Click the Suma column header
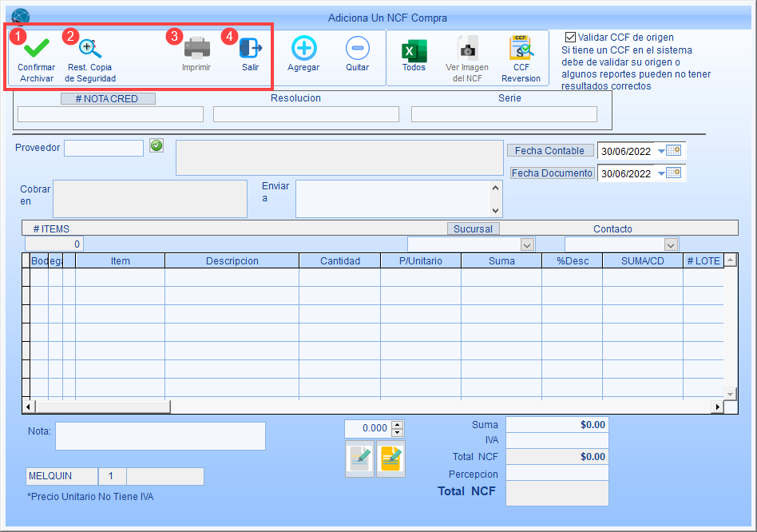 [501, 260]
